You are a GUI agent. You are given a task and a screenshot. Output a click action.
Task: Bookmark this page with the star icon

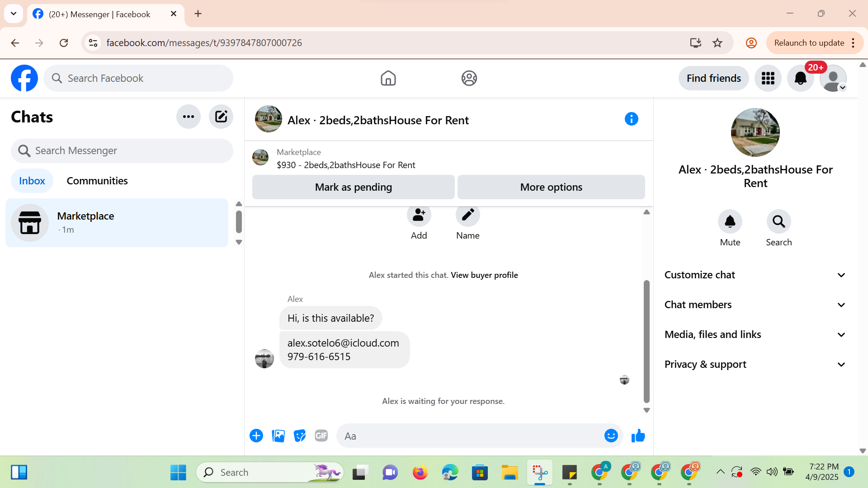coord(717,43)
